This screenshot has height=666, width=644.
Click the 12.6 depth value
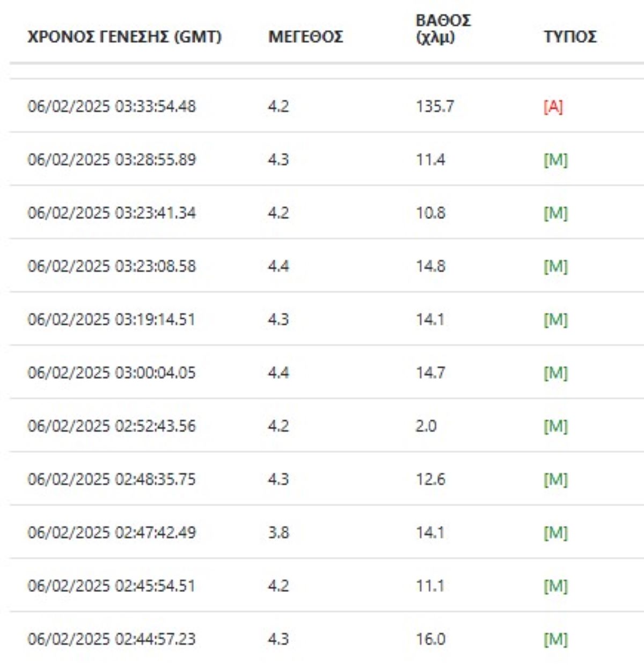click(x=430, y=479)
